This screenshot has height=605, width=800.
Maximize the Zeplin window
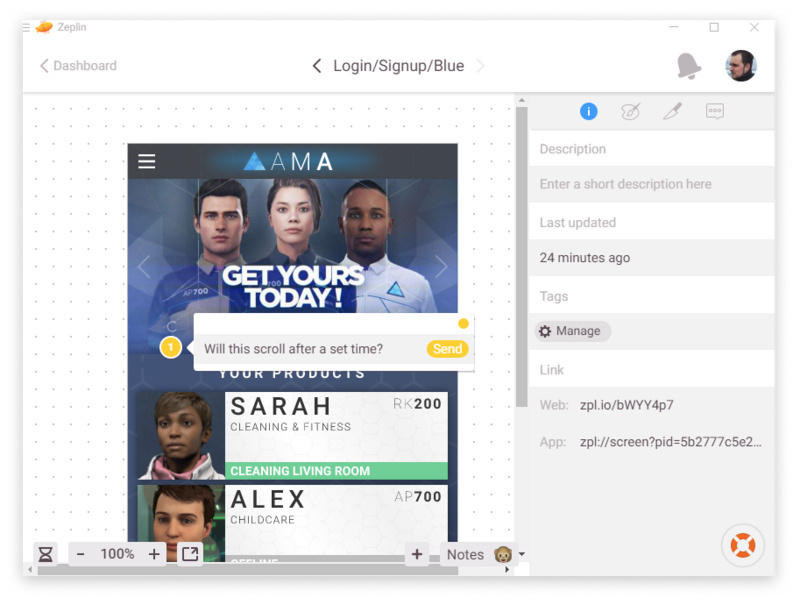(714, 27)
